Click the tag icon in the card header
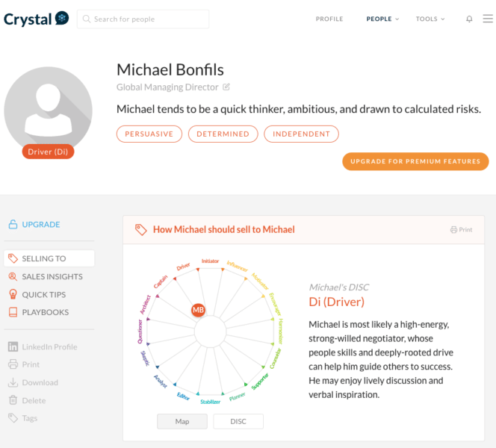Screen dimensions: 496x448 click(140, 229)
